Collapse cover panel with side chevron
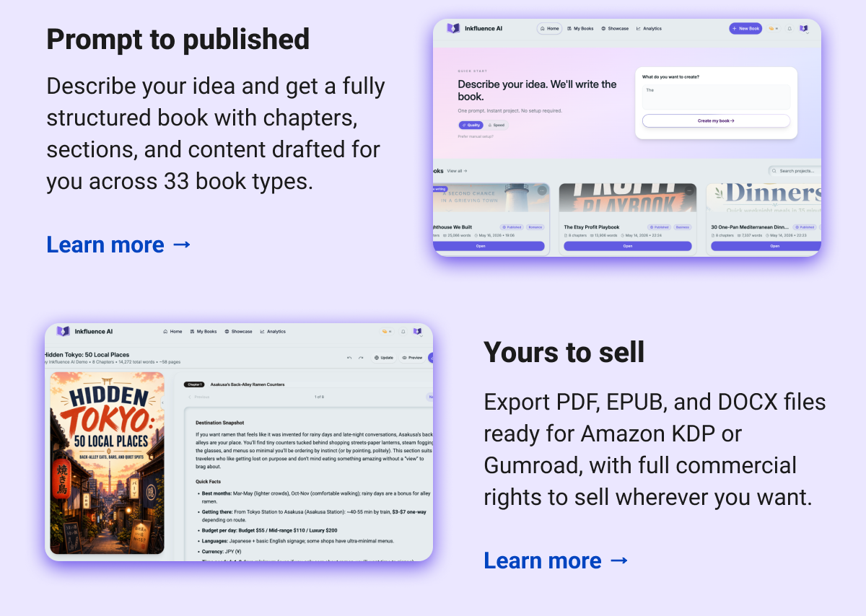866x616 pixels. (162, 402)
